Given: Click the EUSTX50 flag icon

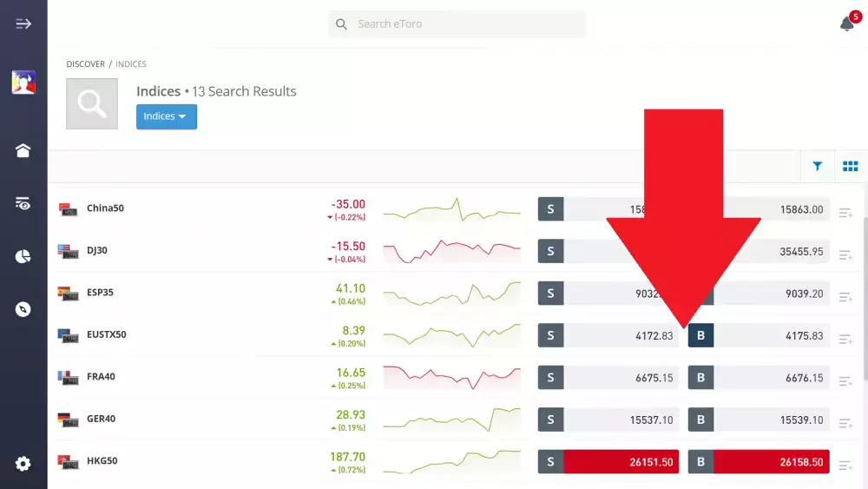Looking at the screenshot, I should click(68, 335).
